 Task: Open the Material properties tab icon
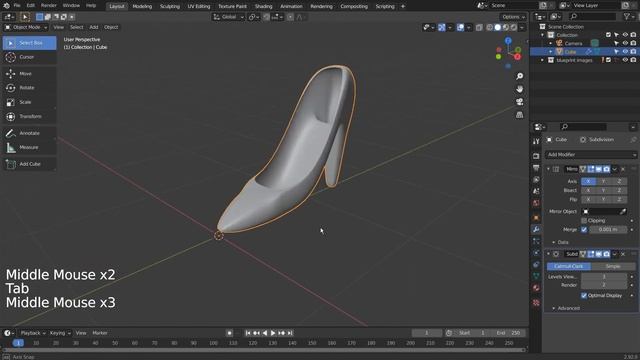point(536,288)
